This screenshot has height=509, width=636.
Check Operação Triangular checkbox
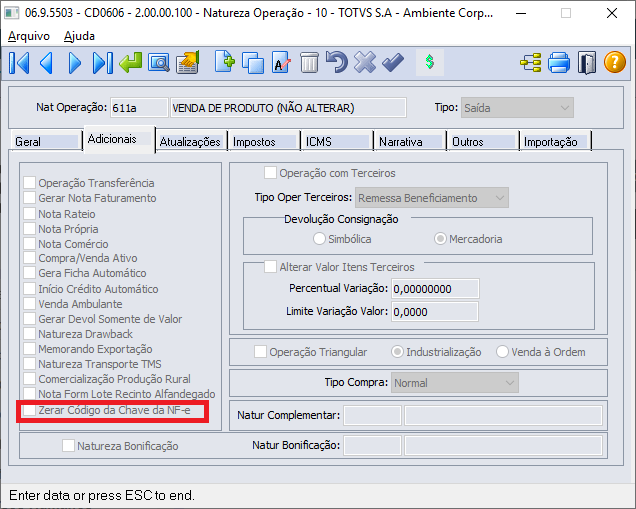(x=260, y=352)
